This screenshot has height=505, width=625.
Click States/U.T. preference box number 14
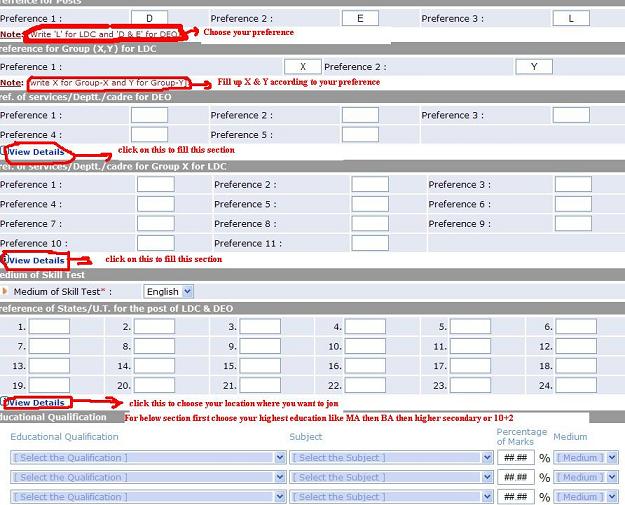click(x=154, y=365)
